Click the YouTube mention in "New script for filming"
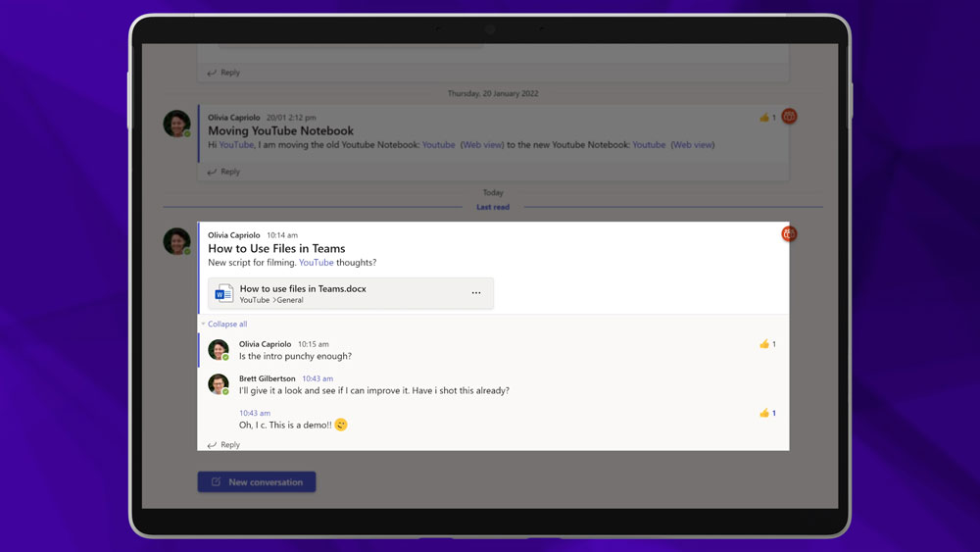Screen dimensions: 980x552 [316, 263]
